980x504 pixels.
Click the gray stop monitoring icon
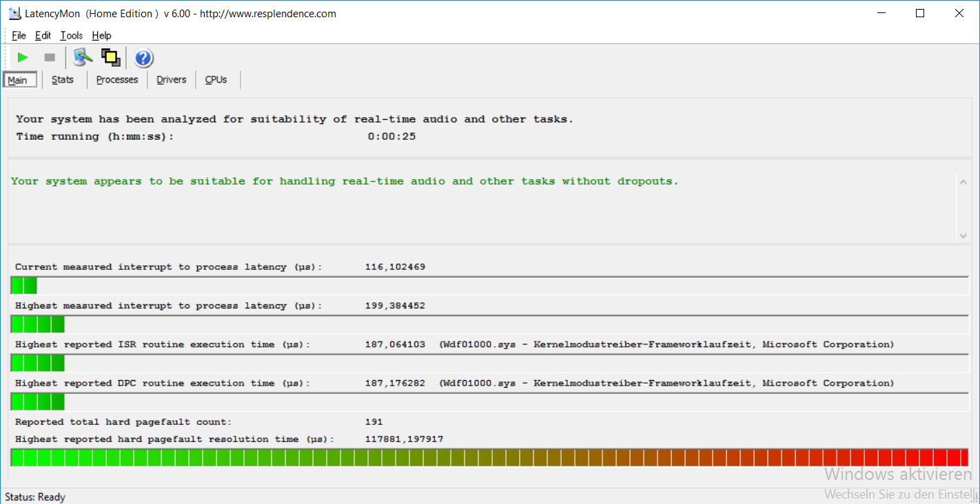click(50, 58)
